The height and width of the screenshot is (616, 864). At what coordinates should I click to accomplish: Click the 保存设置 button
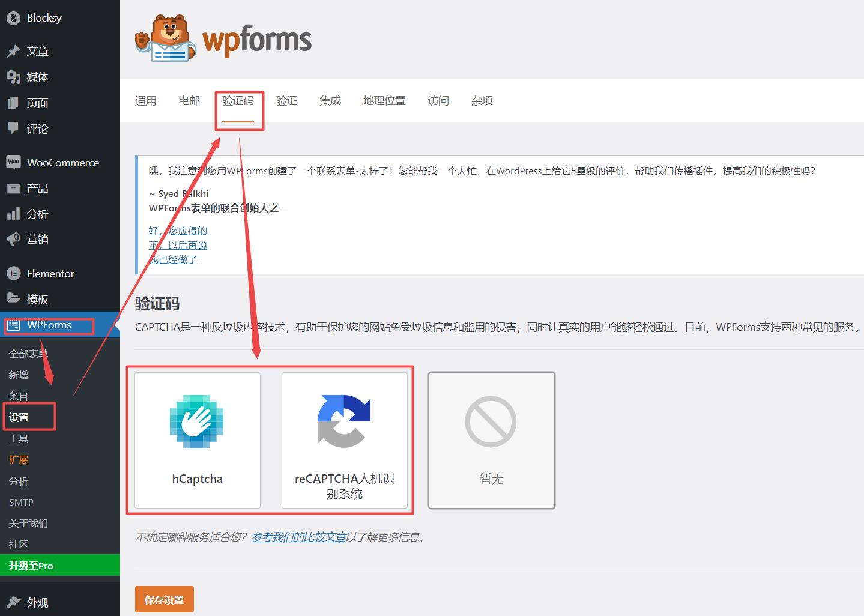click(165, 599)
